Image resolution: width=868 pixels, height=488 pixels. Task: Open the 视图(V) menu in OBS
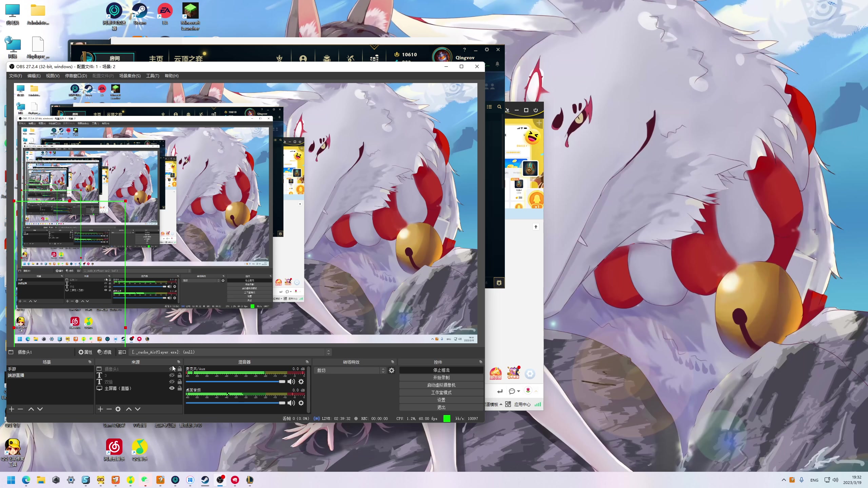pyautogui.click(x=53, y=76)
